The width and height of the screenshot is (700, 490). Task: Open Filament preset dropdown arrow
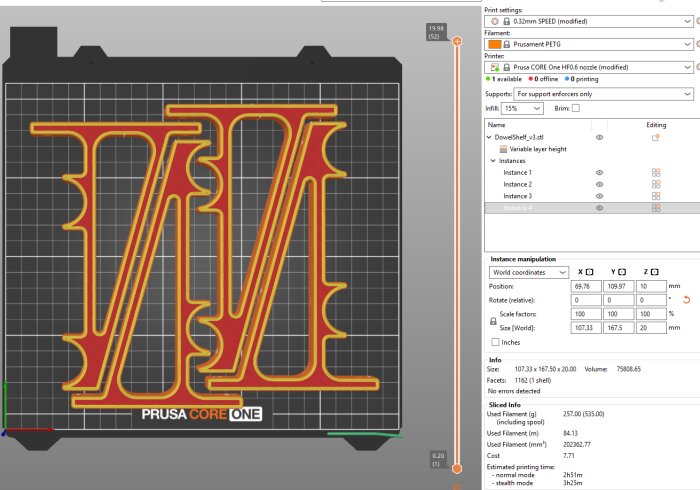(x=687, y=44)
